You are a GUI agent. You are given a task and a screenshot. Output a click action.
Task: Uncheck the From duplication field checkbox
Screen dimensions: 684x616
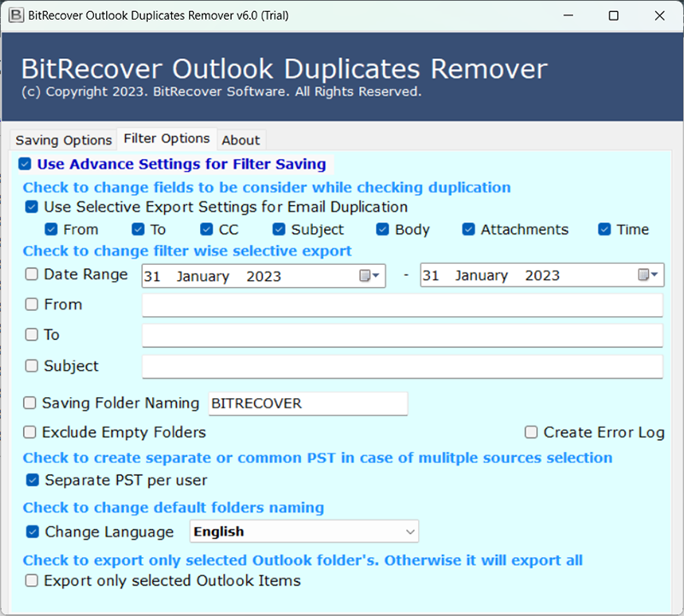pyautogui.click(x=51, y=229)
